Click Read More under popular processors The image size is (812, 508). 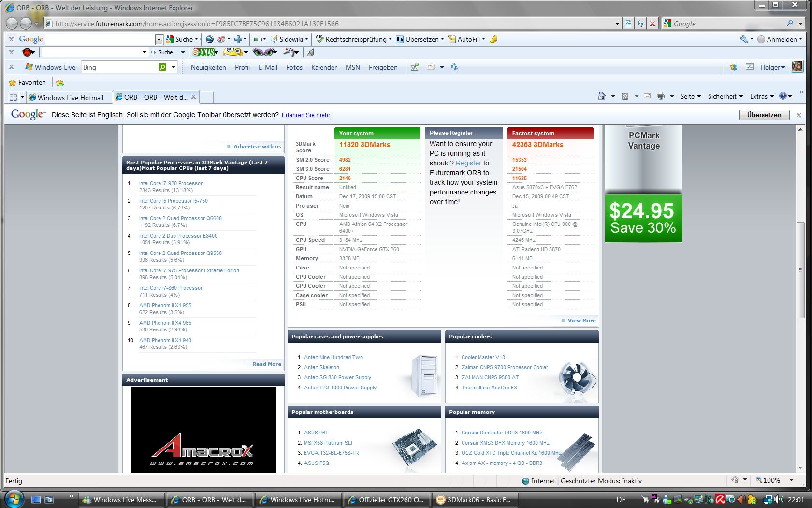pyautogui.click(x=266, y=364)
